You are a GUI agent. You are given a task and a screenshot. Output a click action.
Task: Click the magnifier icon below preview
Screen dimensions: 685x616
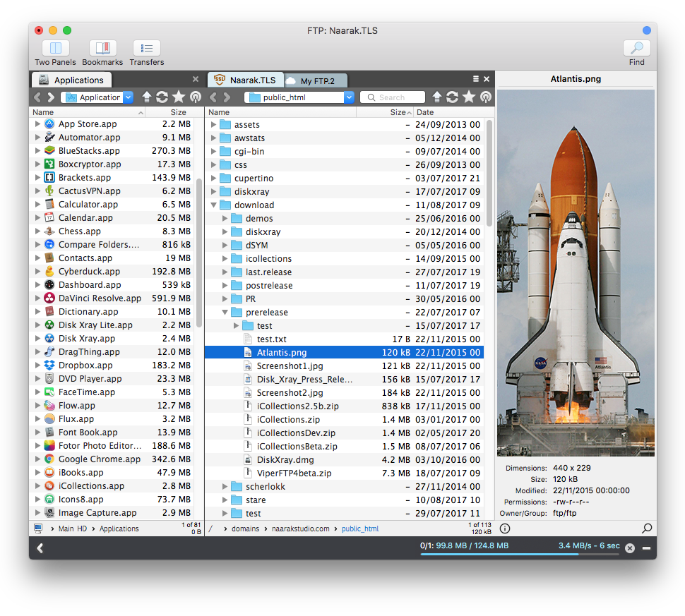(647, 529)
